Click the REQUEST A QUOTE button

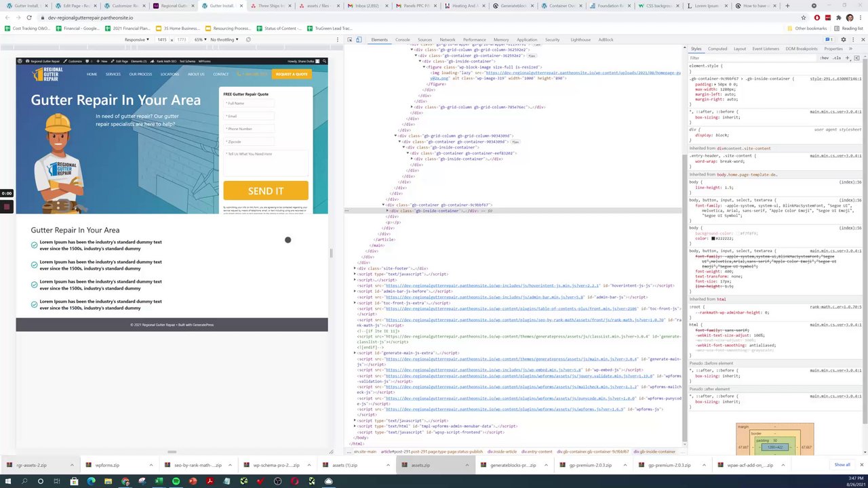click(292, 74)
